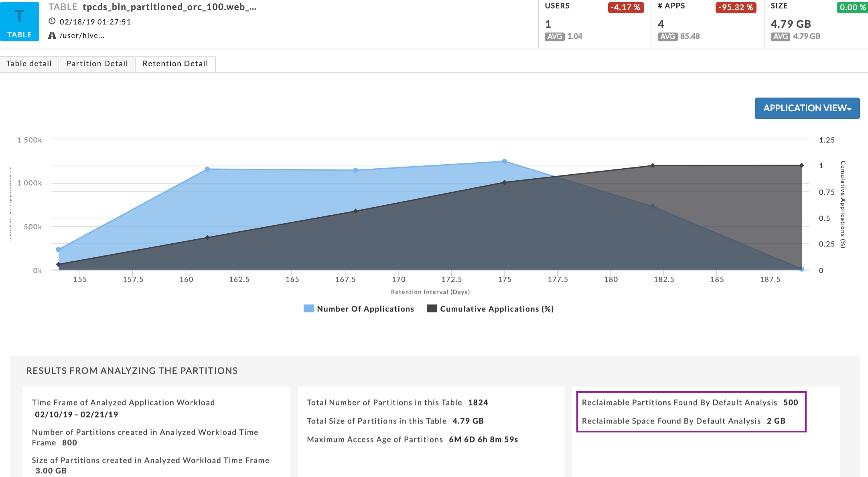Click the path icon beside /user/hive
The height and width of the screenshot is (477, 868).
52,35
